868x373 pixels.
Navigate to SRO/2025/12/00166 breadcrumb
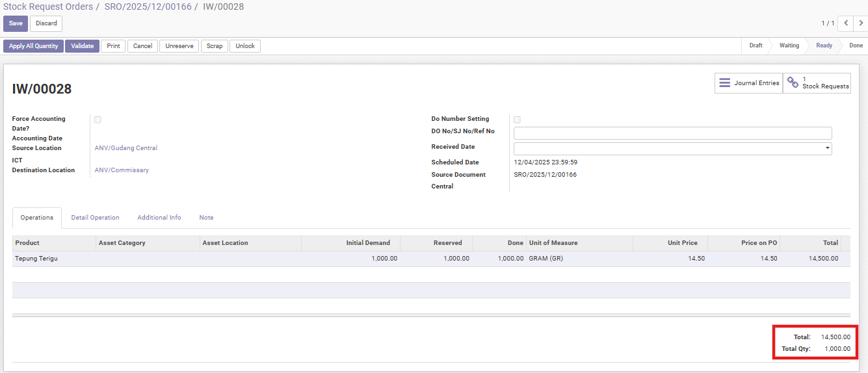pyautogui.click(x=148, y=6)
